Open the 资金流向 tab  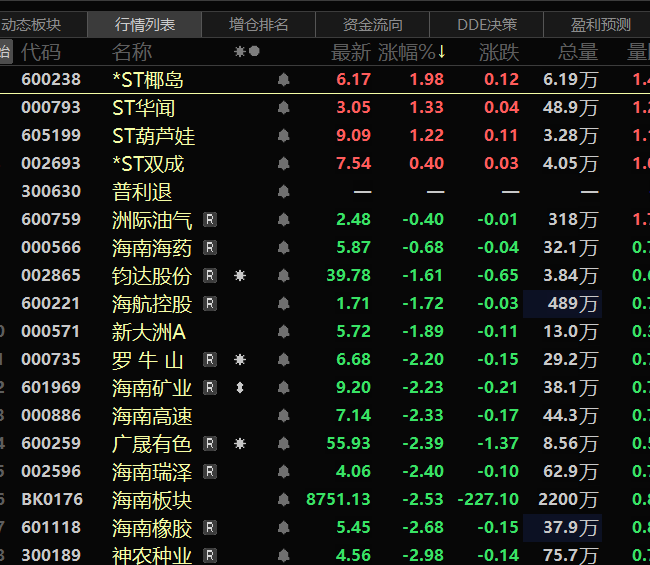(372, 25)
